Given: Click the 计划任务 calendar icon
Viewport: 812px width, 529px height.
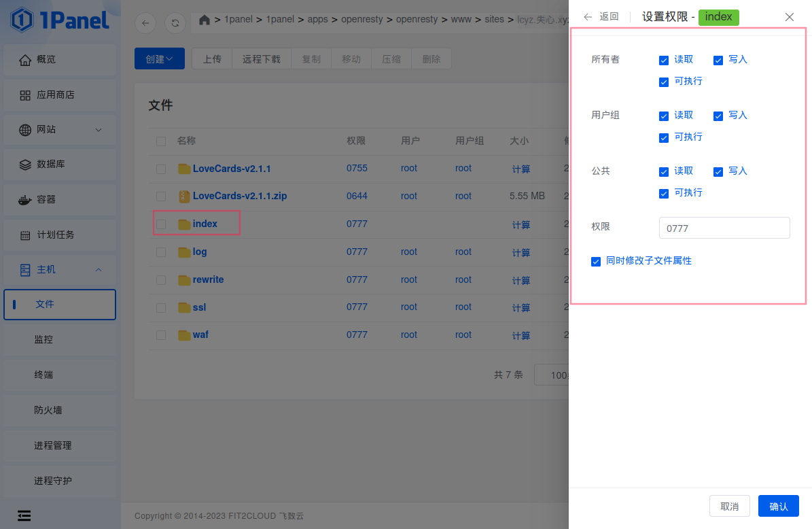Looking at the screenshot, I should tap(25, 235).
